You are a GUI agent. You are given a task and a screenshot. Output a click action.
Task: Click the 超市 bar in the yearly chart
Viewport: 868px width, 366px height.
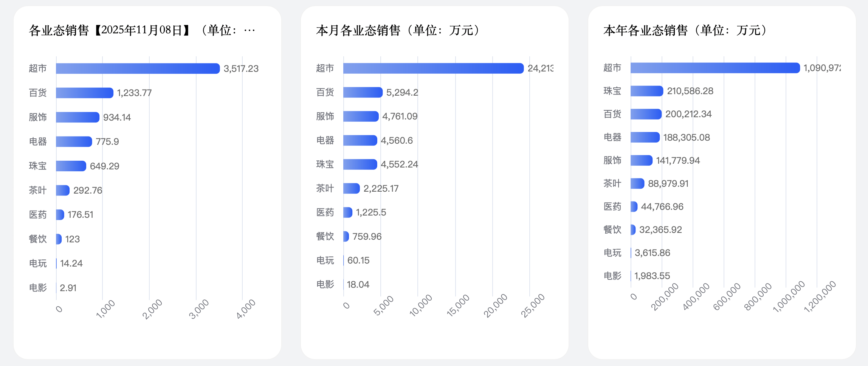click(715, 68)
